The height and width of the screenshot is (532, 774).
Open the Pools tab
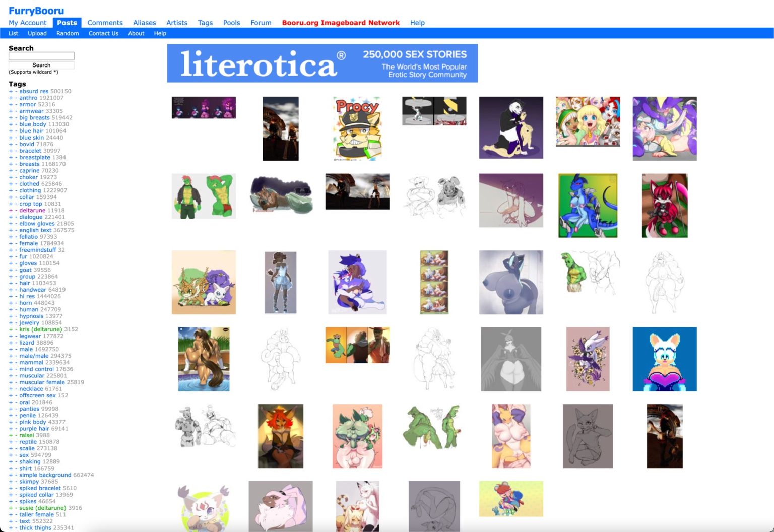[x=231, y=23]
